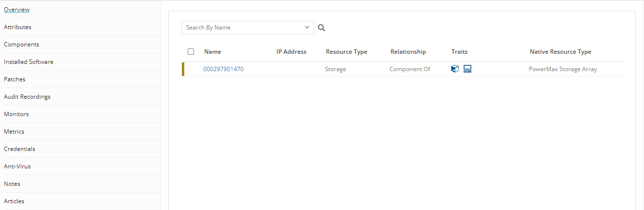The height and width of the screenshot is (210, 644).
Task: Open resource link 000297901470
Action: 224,69
